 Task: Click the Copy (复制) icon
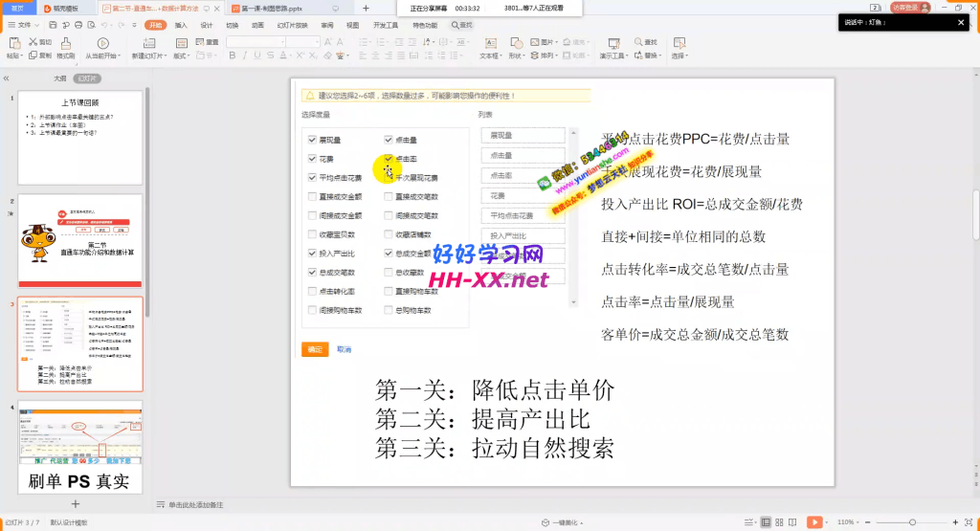(33, 55)
